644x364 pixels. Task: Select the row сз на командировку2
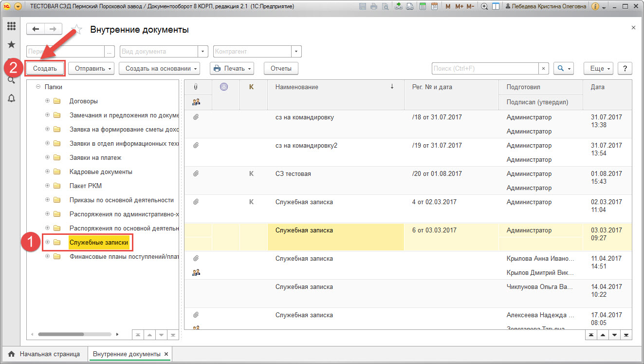pyautogui.click(x=408, y=153)
